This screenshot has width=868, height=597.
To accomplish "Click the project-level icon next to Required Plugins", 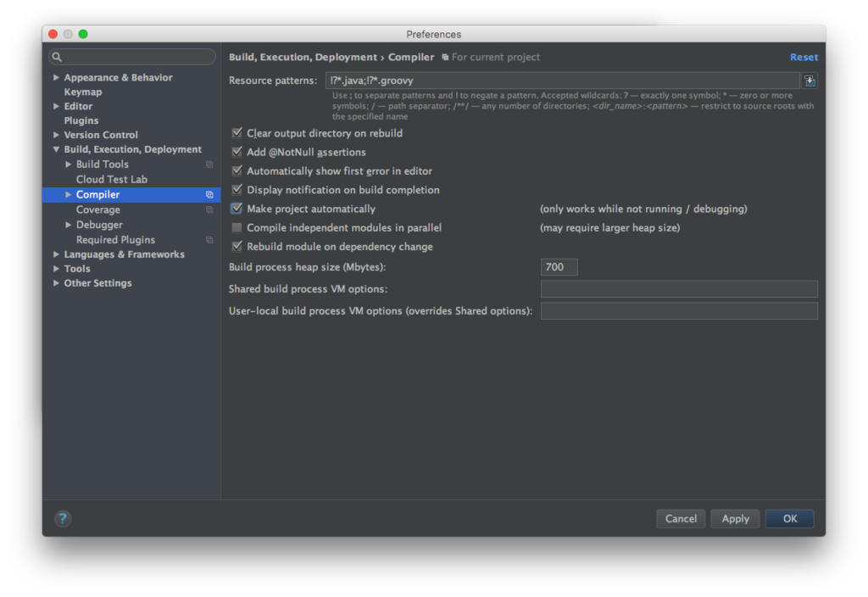I will point(209,240).
